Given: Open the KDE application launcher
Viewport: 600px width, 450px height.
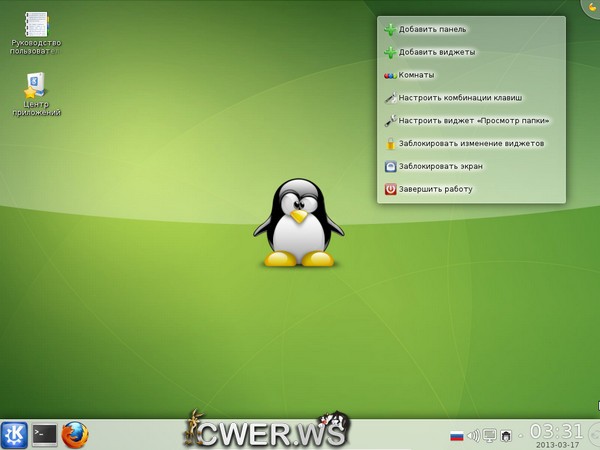Looking at the screenshot, I should tap(14, 435).
